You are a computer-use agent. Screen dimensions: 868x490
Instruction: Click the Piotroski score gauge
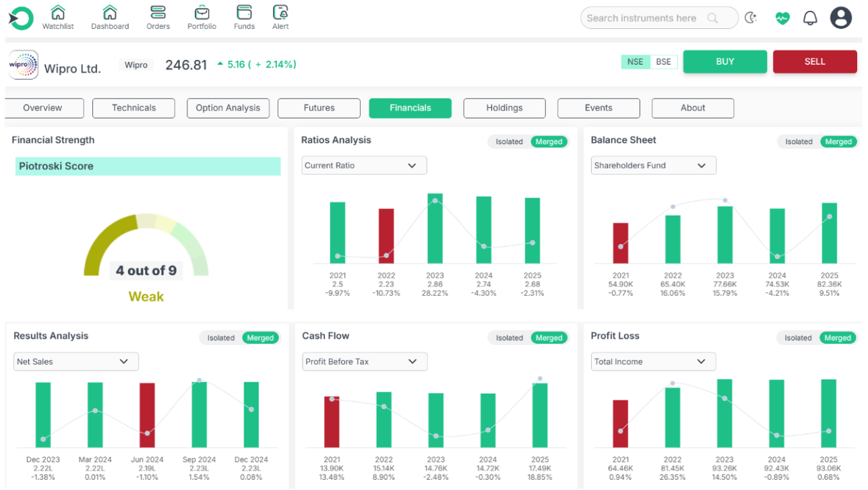(146, 244)
